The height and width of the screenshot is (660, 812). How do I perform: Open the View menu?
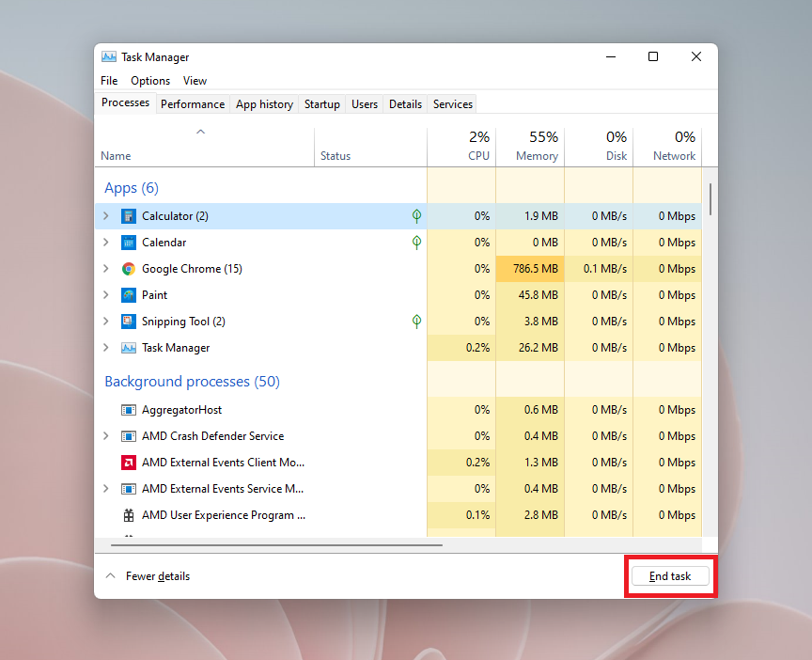click(x=195, y=81)
